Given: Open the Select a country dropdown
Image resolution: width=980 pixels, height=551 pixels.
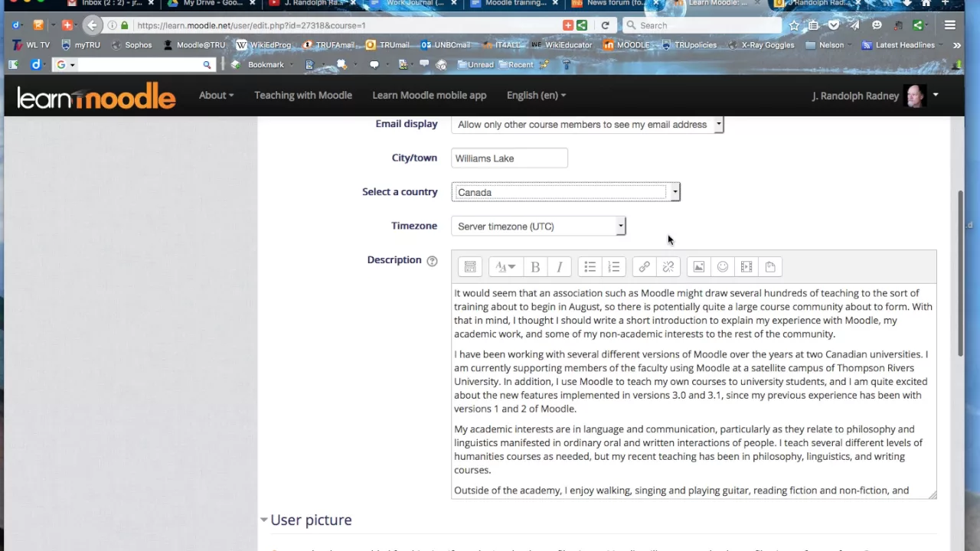Looking at the screenshot, I should [566, 192].
